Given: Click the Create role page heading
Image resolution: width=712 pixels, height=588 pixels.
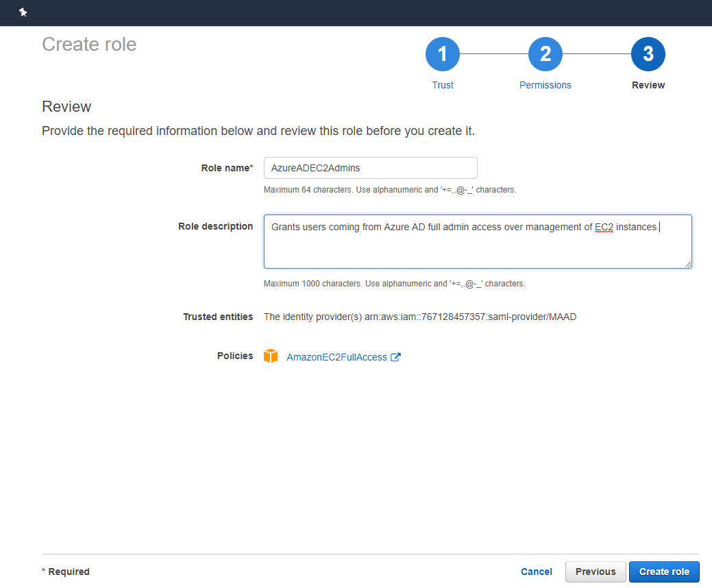Looking at the screenshot, I should [89, 45].
